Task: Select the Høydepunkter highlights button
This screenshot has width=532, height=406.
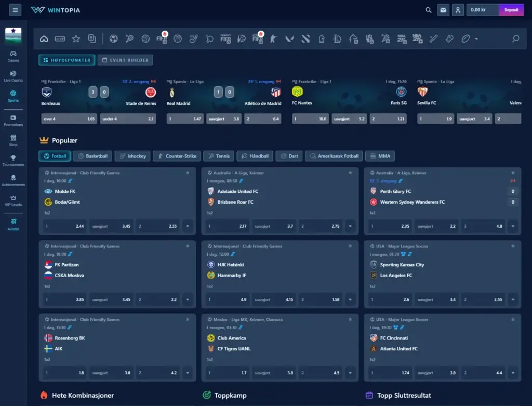Action: click(x=67, y=60)
